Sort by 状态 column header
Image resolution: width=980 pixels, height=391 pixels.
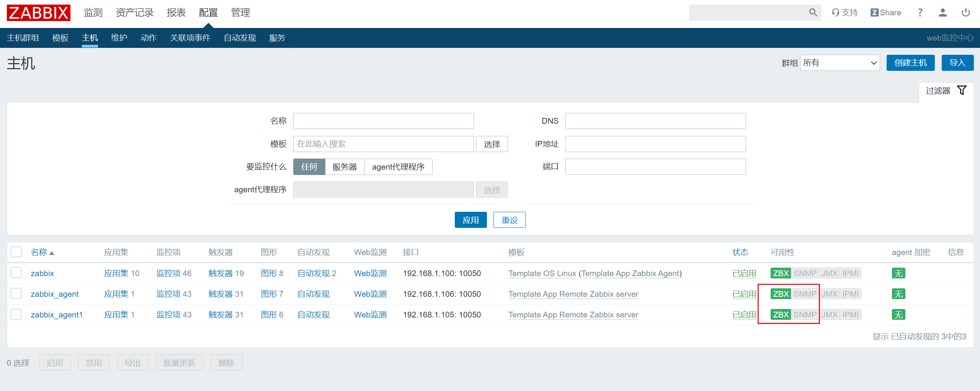point(740,252)
